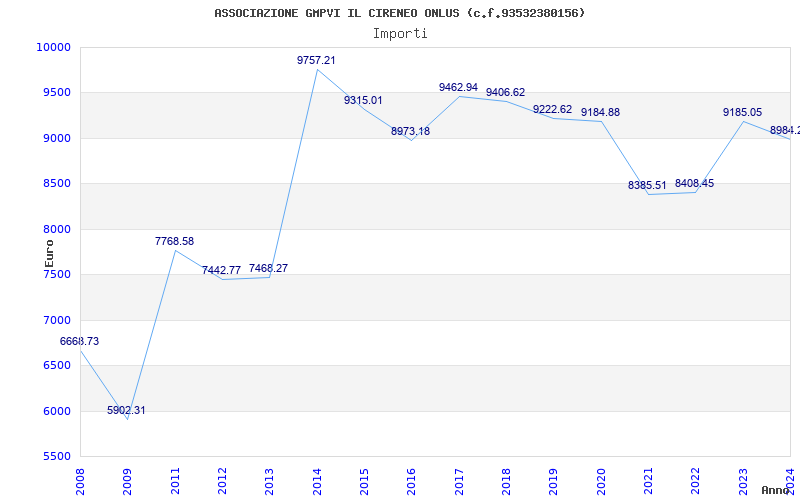800x500 pixels.
Task: Click the x-axis year 2018
Action: [x=506, y=482]
